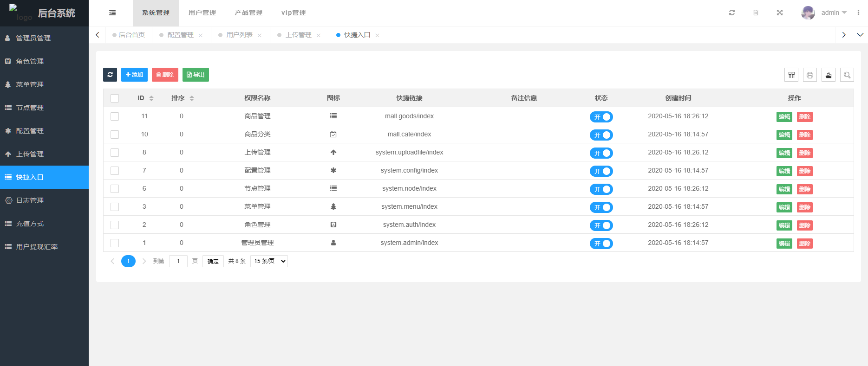The height and width of the screenshot is (366, 868).
Task: Select checkbox for 管理员管理 row
Action: point(115,243)
